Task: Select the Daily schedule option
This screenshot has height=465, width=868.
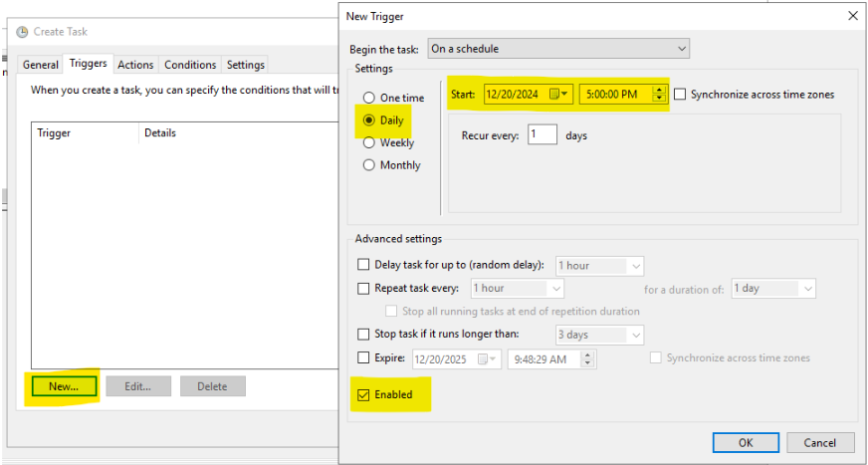Action: tap(368, 120)
